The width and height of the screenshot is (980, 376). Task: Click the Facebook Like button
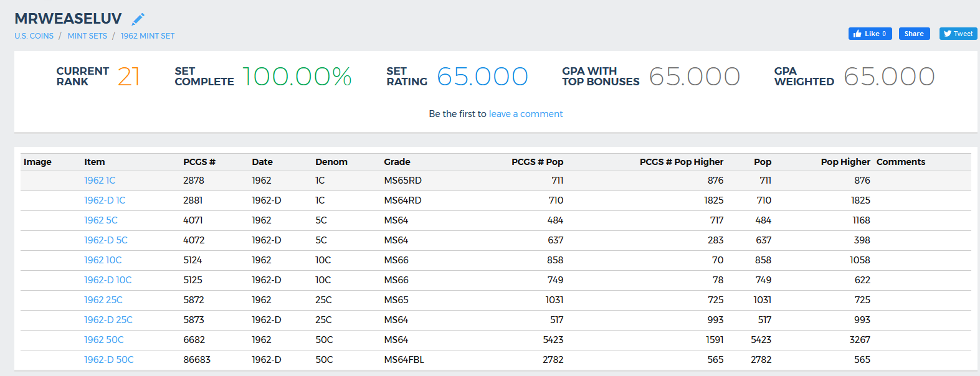coord(870,34)
